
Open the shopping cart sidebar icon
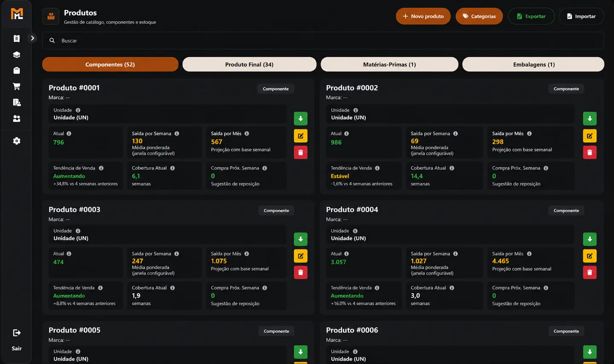point(17,87)
